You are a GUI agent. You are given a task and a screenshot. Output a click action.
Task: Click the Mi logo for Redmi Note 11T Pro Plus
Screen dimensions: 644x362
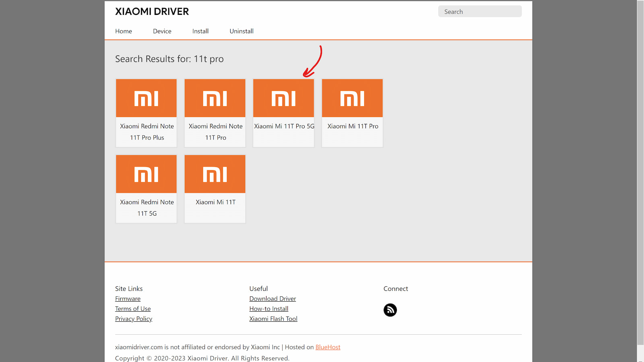click(x=147, y=98)
